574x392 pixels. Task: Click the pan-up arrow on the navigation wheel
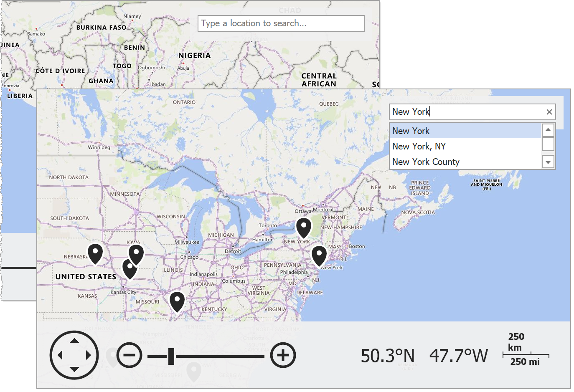click(x=74, y=341)
